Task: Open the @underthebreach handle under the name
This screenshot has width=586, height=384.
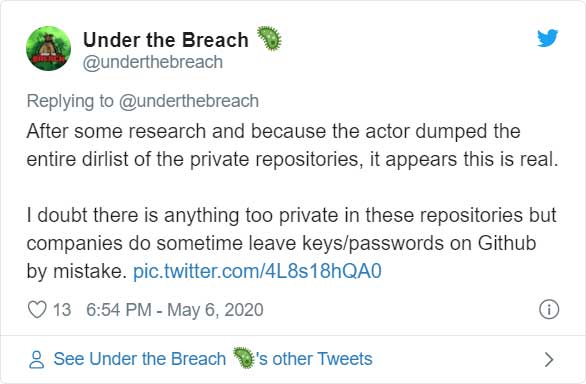Action: 152,62
